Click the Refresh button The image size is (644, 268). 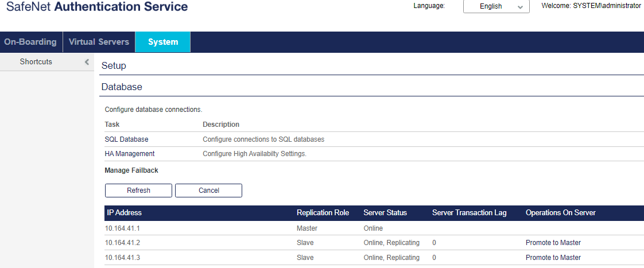click(x=138, y=191)
